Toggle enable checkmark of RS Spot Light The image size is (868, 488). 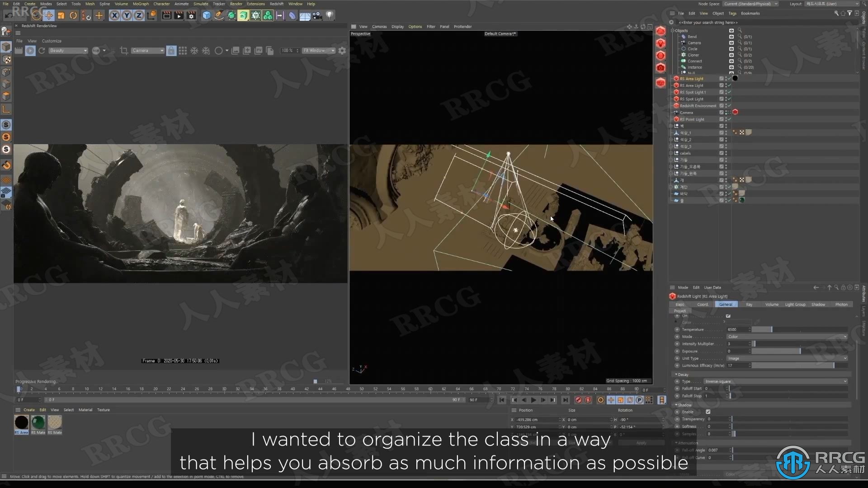tap(729, 99)
